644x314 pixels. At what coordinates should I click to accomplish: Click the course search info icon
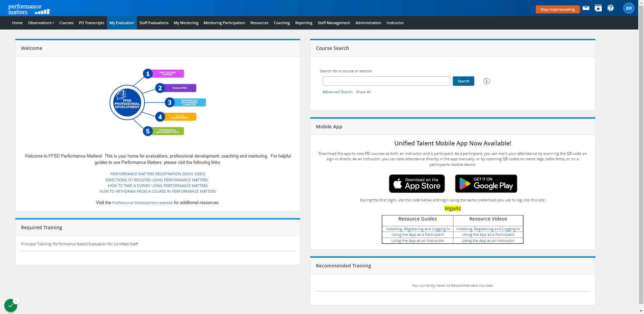click(487, 81)
